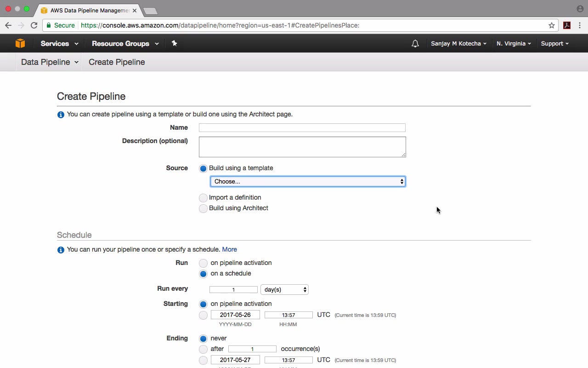Open the template Choose... dropdown

pos(308,182)
